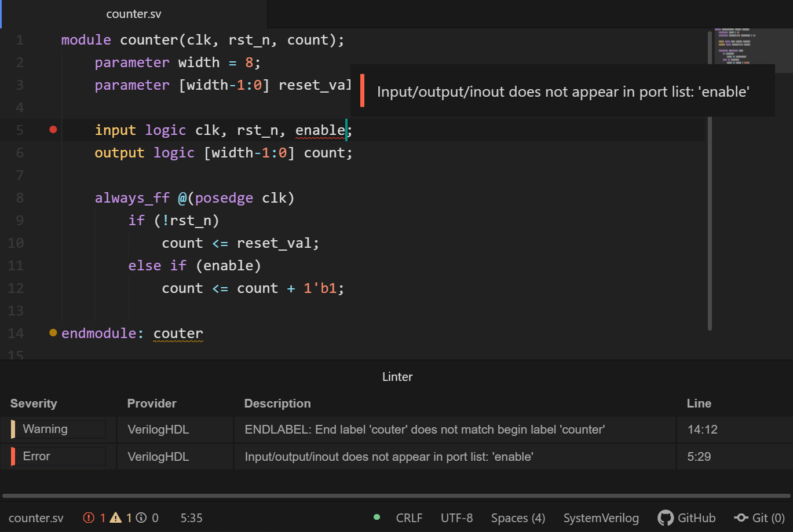Click 'always_ff' keyword on line 8
This screenshot has height=532, width=793.
coord(133,198)
